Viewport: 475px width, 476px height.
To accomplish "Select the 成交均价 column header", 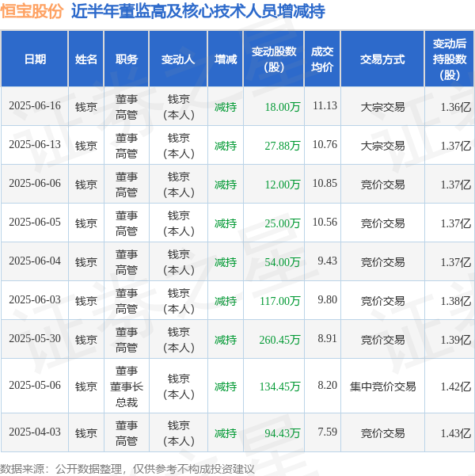I will click(322, 59).
